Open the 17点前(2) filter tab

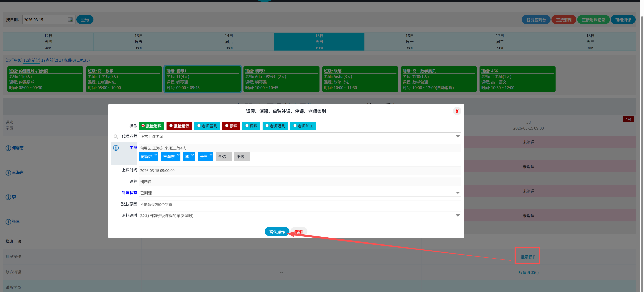coord(50,60)
